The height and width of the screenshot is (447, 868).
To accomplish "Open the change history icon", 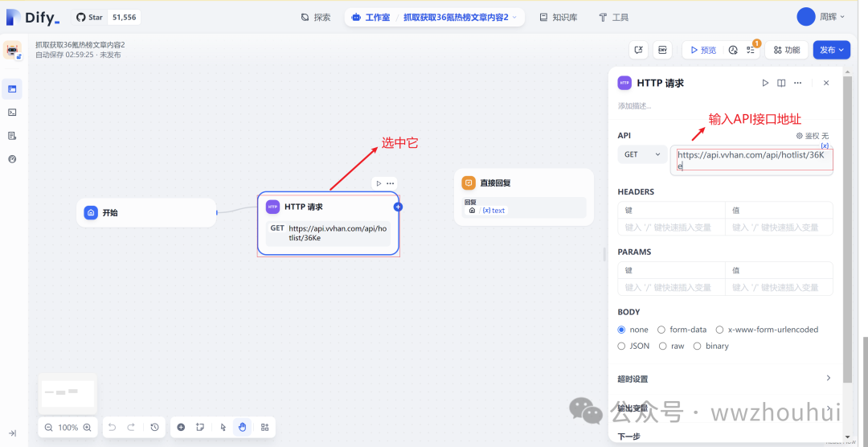I will tap(154, 427).
